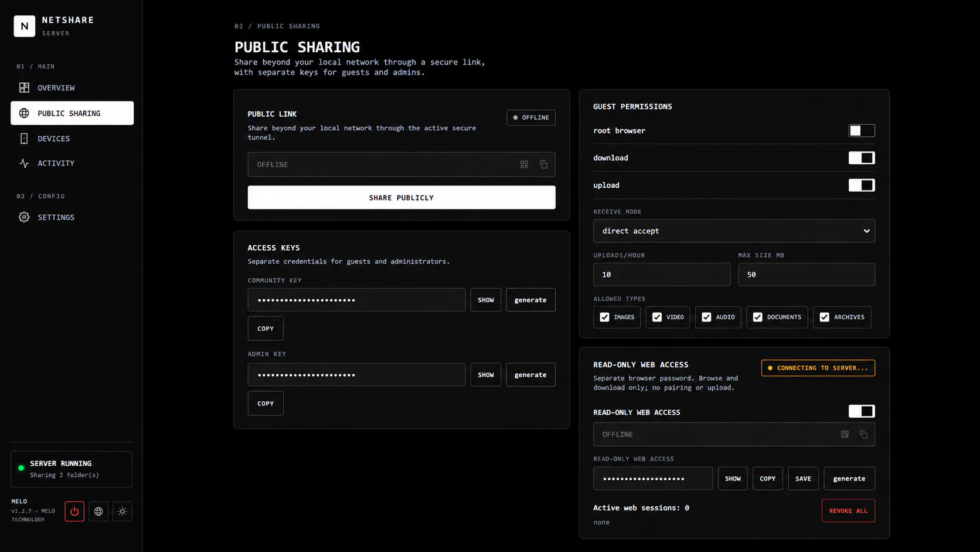This screenshot has height=552, width=980.
Task: Focus the community key password field
Action: click(x=356, y=300)
